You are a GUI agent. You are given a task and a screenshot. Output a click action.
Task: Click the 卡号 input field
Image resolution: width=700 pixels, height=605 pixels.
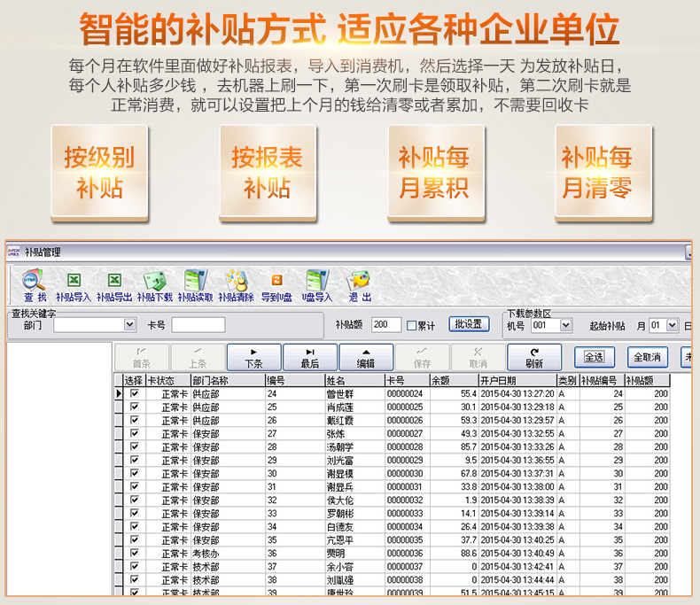tap(198, 325)
